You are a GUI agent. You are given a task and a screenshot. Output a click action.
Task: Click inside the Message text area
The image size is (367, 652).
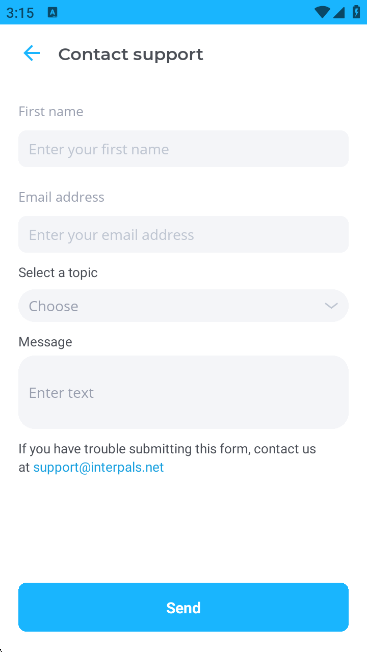(183, 392)
